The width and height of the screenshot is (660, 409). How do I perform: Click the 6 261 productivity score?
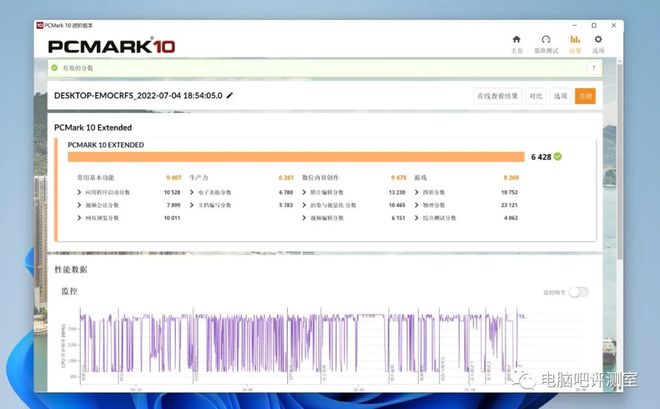(x=286, y=178)
